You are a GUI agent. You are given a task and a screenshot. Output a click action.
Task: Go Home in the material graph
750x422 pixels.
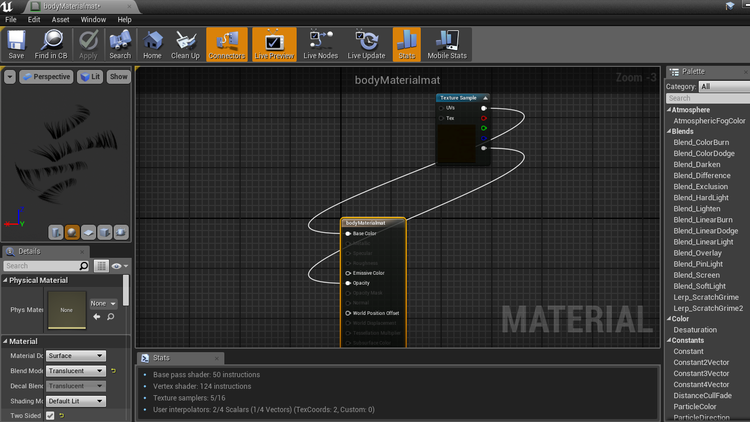[x=152, y=44]
